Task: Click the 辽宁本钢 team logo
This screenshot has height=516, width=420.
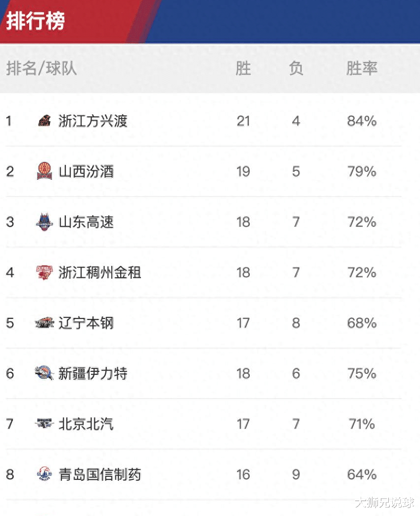Action: pyautogui.click(x=45, y=323)
